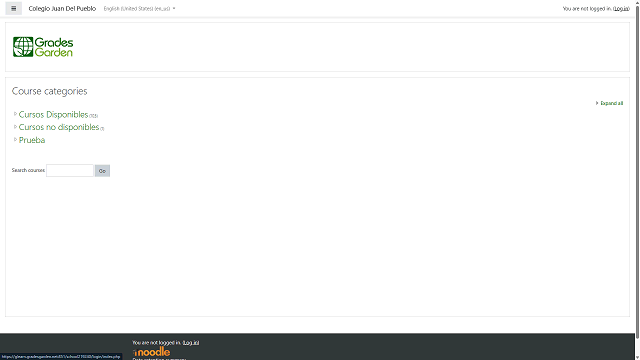Screen dimensions: 640x360
Task: Click the top-right Log in link
Action: pos(621,9)
